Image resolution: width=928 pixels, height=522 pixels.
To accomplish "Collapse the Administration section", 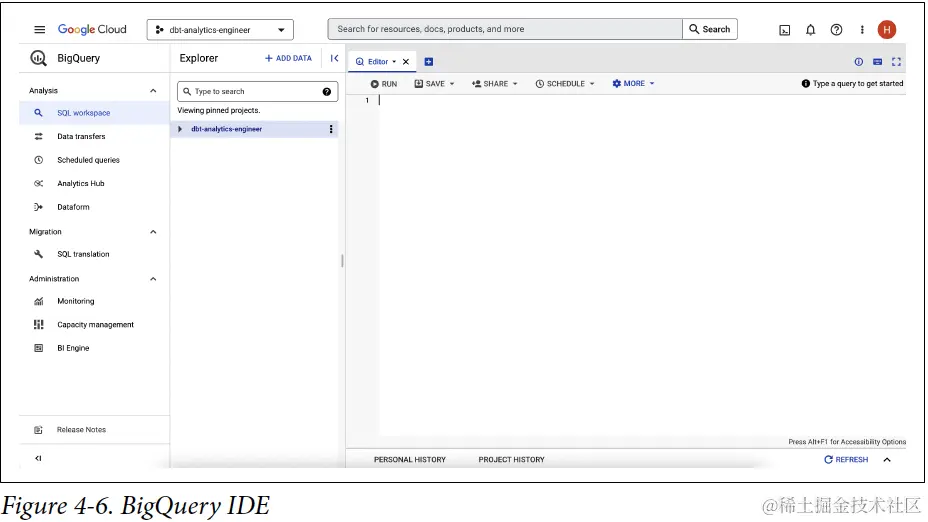I will (153, 279).
